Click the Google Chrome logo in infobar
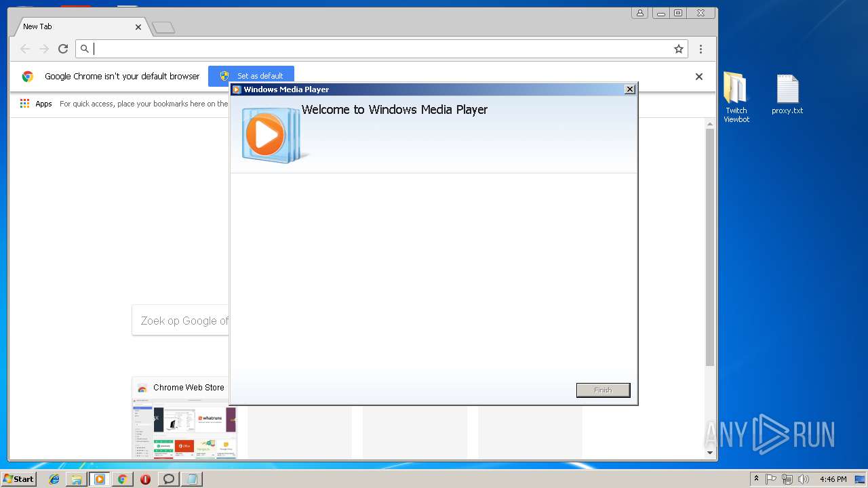The width and height of the screenshot is (868, 488). pos(28,77)
